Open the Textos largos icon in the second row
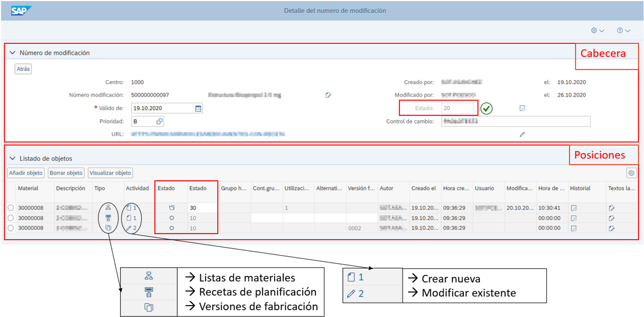644x317 pixels. 612,218
